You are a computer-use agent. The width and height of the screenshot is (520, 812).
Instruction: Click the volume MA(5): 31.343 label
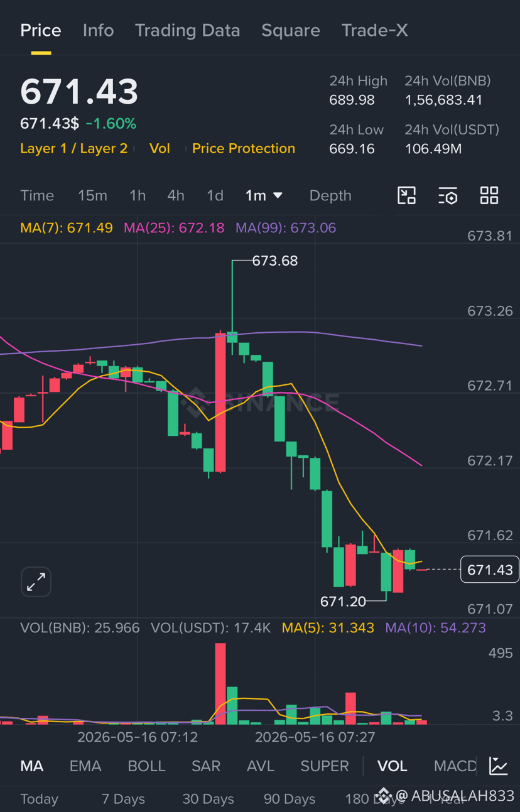[x=328, y=627]
